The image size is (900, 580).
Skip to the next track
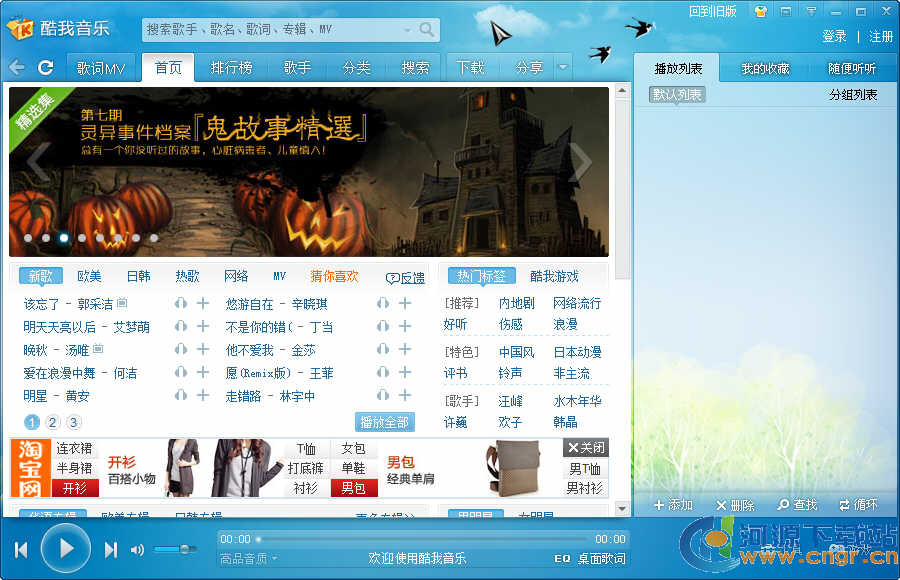[x=111, y=549]
